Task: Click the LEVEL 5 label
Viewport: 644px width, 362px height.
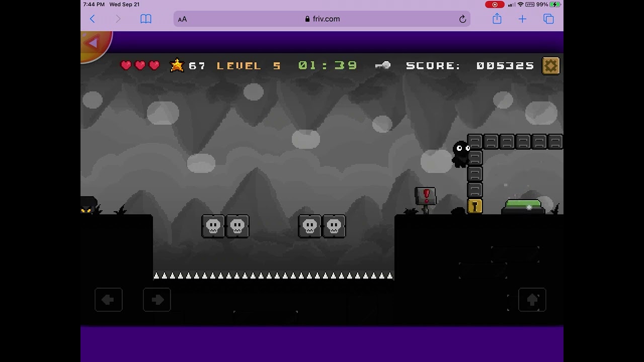Action: pos(249,66)
